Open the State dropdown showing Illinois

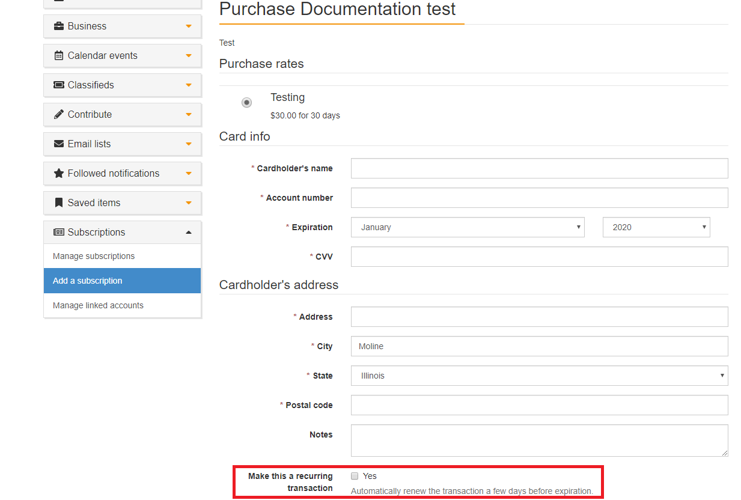(x=539, y=376)
